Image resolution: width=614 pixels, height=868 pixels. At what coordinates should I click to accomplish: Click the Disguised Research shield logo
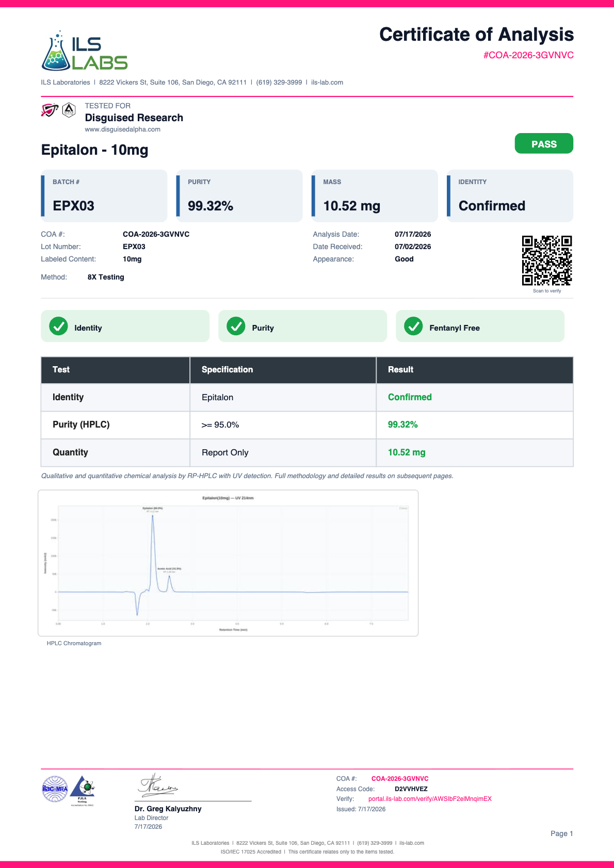pyautogui.click(x=50, y=110)
